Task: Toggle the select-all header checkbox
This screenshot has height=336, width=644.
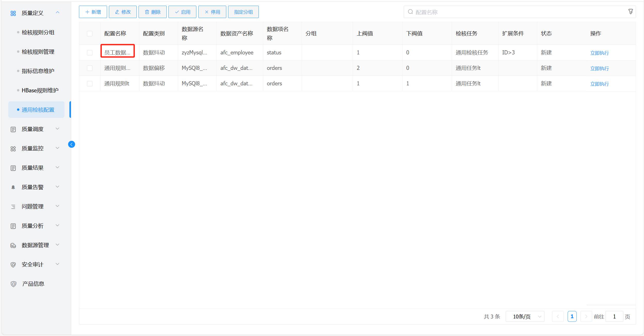Action: tap(90, 34)
